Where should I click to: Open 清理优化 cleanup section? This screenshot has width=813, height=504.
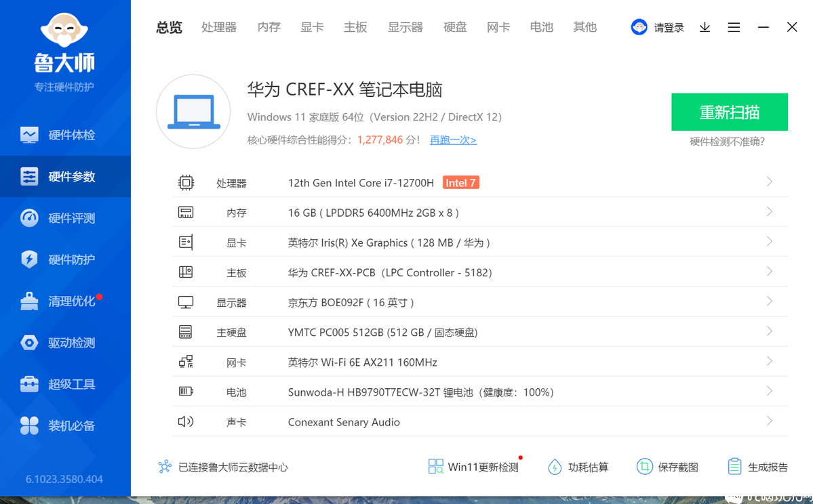coord(65,301)
